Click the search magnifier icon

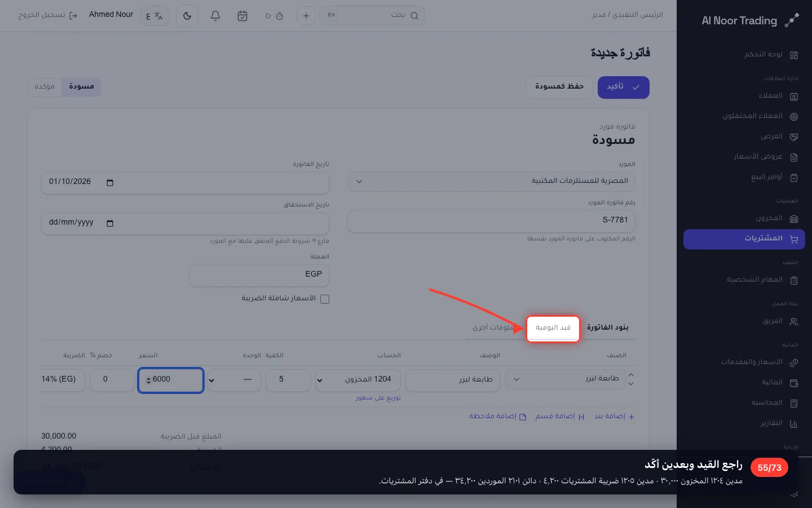click(414, 16)
